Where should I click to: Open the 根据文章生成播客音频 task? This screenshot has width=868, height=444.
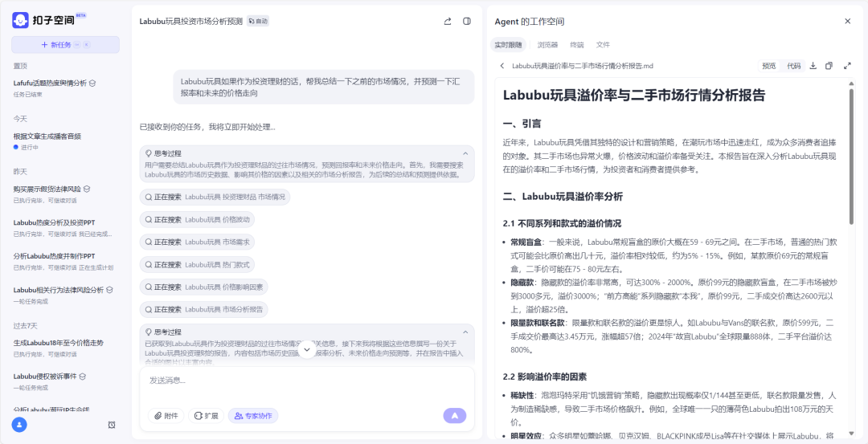coord(65,141)
